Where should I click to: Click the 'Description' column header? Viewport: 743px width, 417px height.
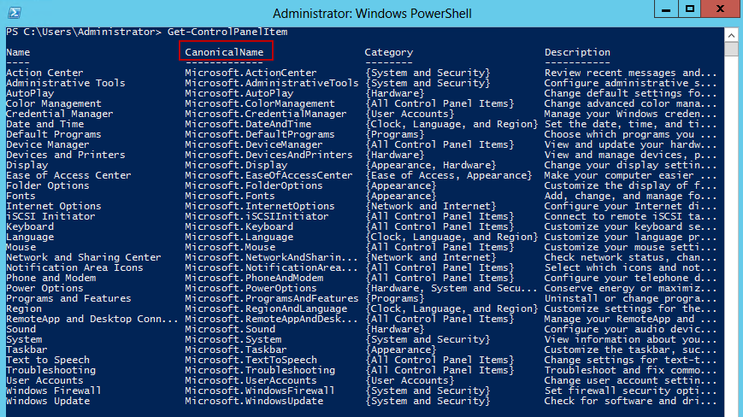pyautogui.click(x=577, y=52)
